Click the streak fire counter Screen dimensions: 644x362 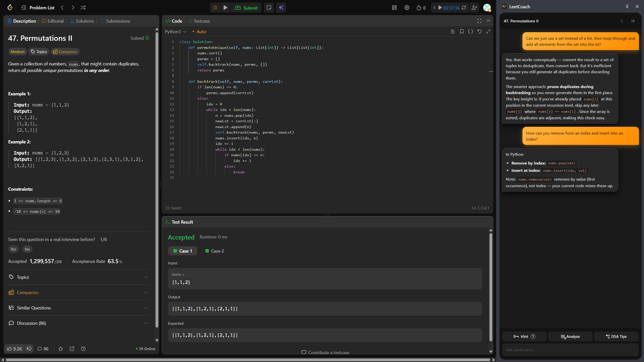(421, 8)
